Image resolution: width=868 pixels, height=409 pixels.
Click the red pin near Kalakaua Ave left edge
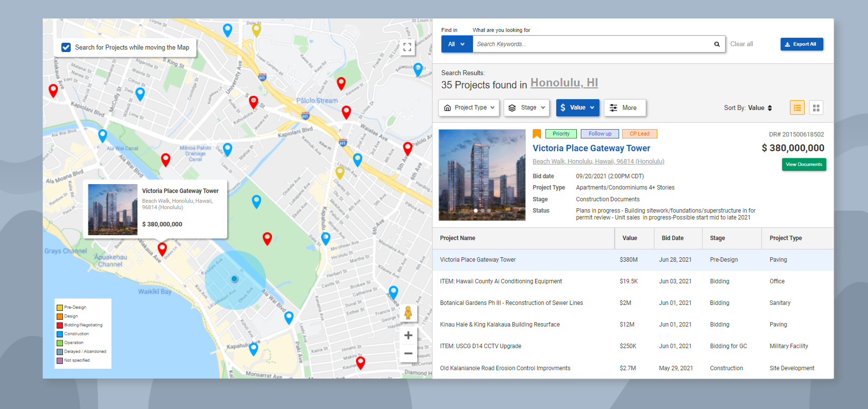tap(53, 91)
